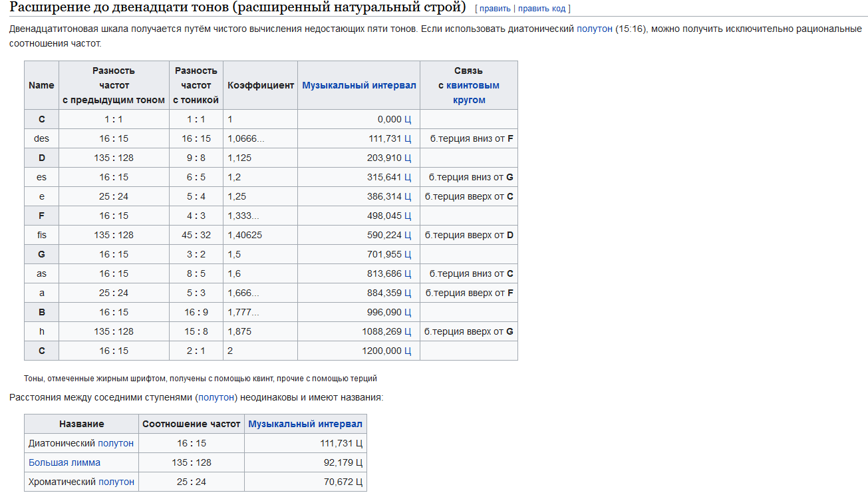Click 'Ц' link beside 111,731 in semitone table
Screen dimensions: 868x495
tap(359, 443)
